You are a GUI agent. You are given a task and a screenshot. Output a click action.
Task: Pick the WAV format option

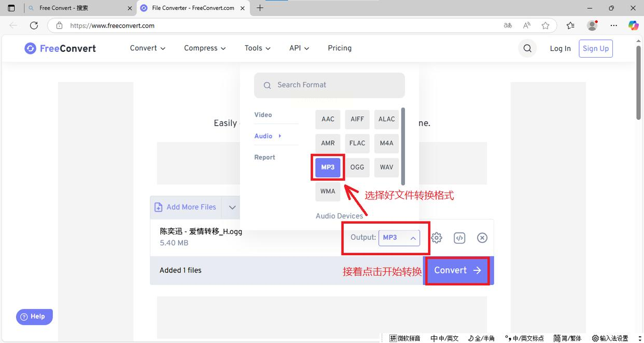386,167
